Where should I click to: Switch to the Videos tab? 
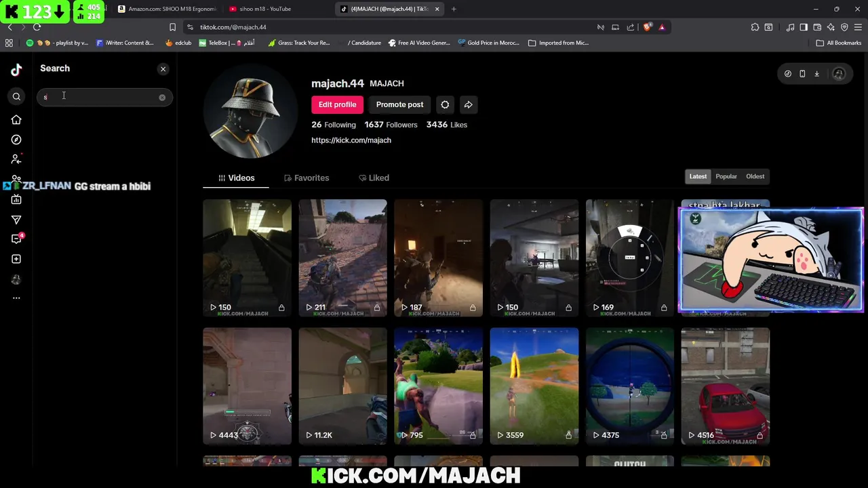(x=236, y=178)
